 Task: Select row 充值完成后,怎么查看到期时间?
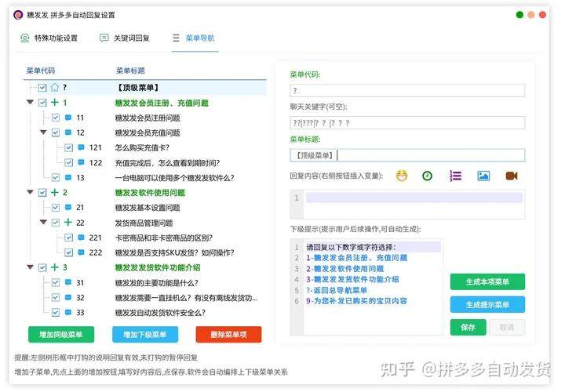click(x=167, y=163)
